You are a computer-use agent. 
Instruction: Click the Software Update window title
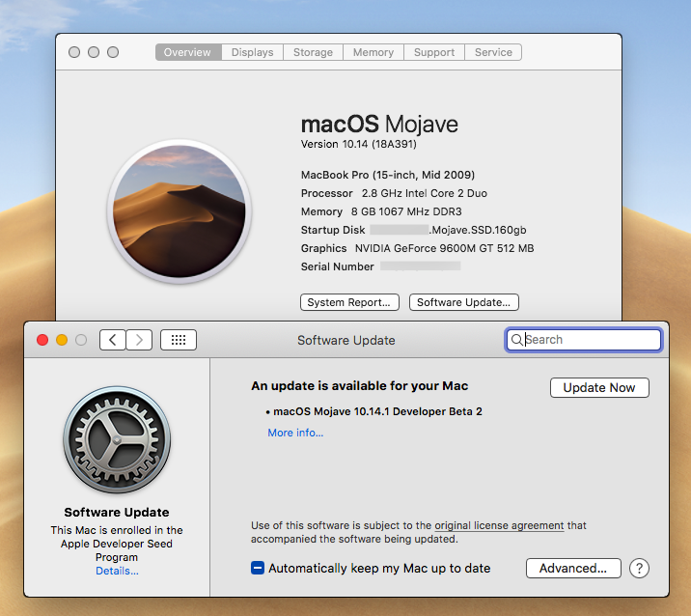pos(346,341)
